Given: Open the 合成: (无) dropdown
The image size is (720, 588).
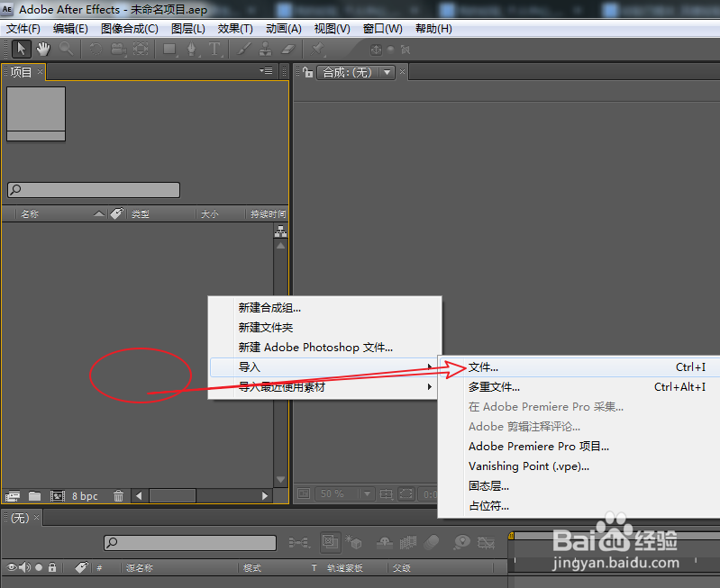Looking at the screenshot, I should [x=355, y=72].
